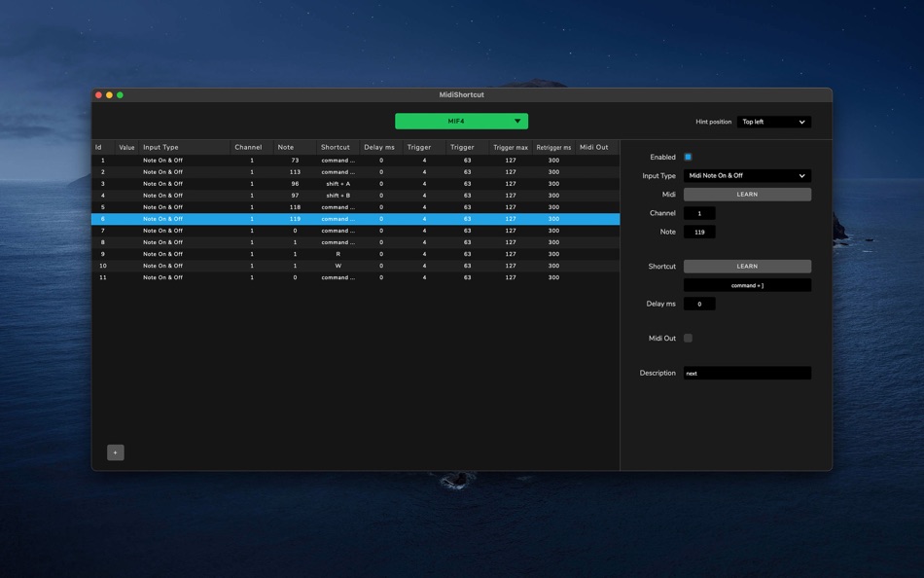Click the Midi LEARN button
This screenshot has height=578, width=924.
(x=747, y=194)
